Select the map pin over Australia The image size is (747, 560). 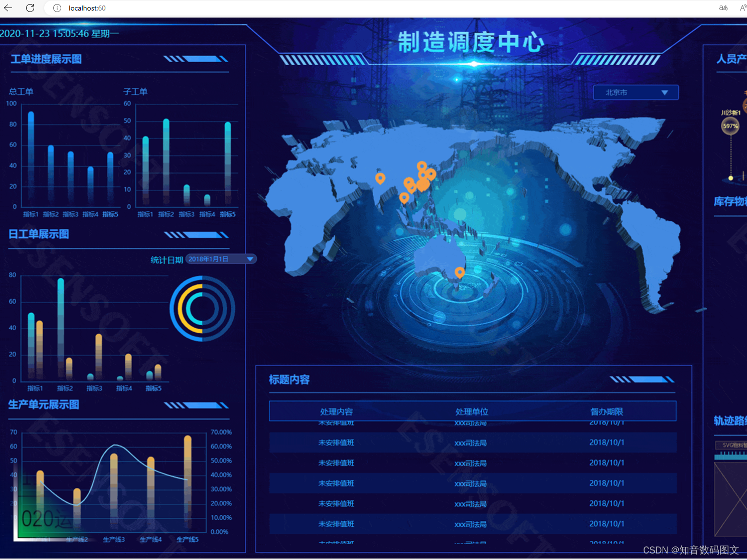click(x=460, y=272)
